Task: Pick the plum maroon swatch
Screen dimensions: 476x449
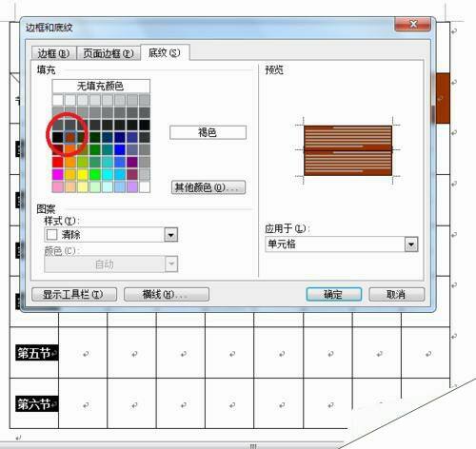Action: click(132, 174)
